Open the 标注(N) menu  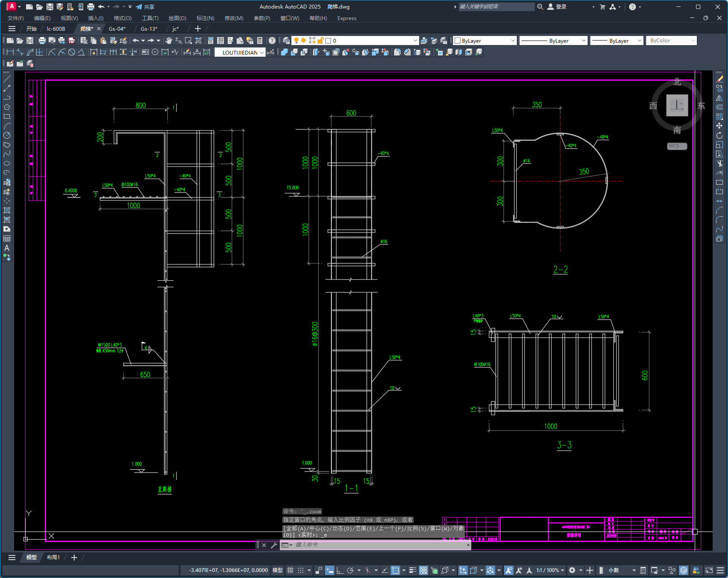205,18
